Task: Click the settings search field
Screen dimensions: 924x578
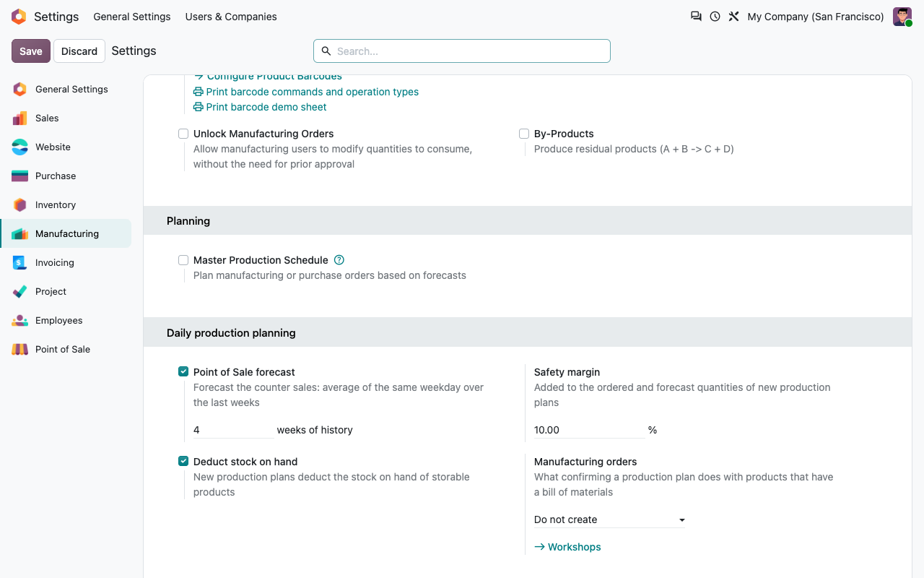Action: [462, 51]
